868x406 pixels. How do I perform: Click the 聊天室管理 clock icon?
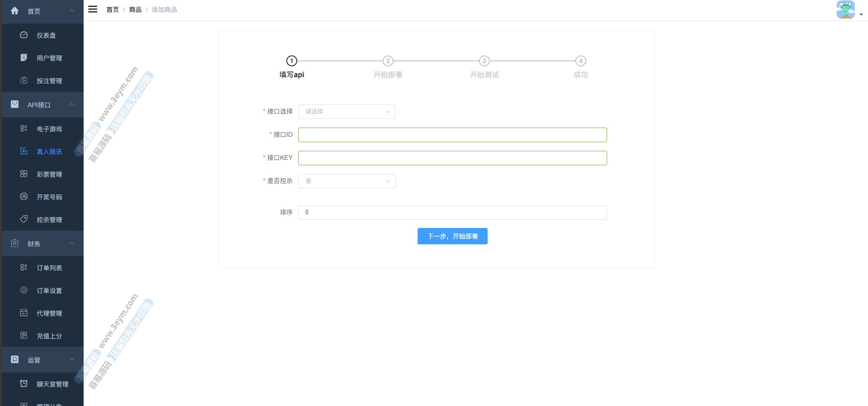(24, 384)
